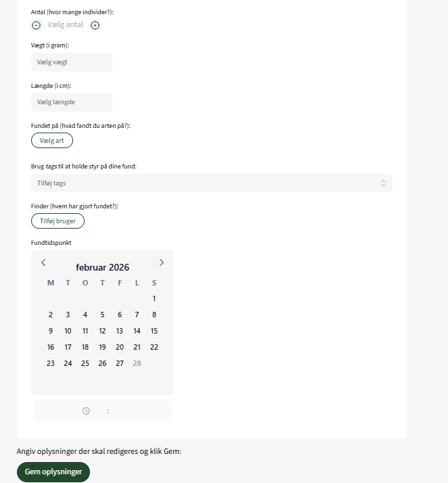448x483 pixels.
Task: Click the februar 2026 month heading
Action: click(x=102, y=267)
